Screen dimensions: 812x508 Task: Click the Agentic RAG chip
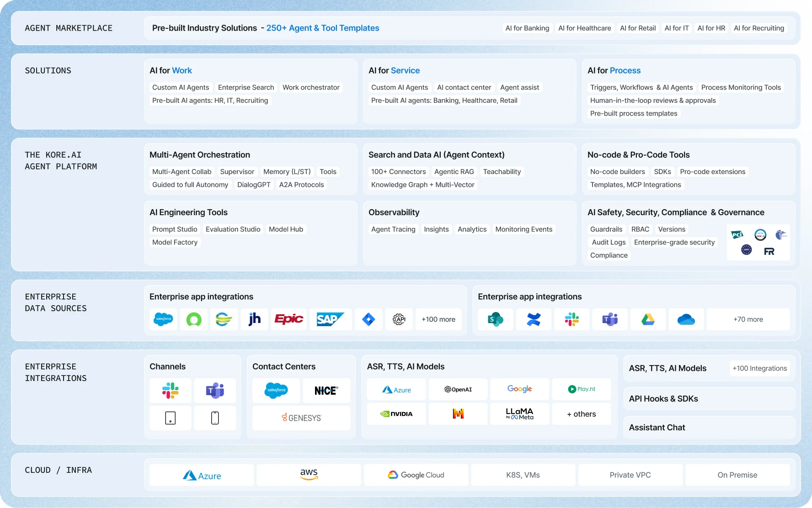click(454, 172)
